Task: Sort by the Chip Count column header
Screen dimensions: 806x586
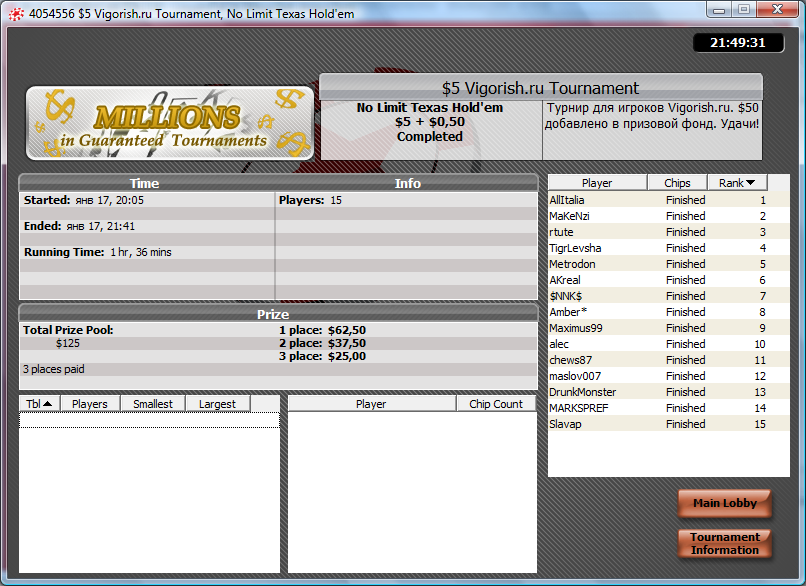Action: (x=496, y=404)
